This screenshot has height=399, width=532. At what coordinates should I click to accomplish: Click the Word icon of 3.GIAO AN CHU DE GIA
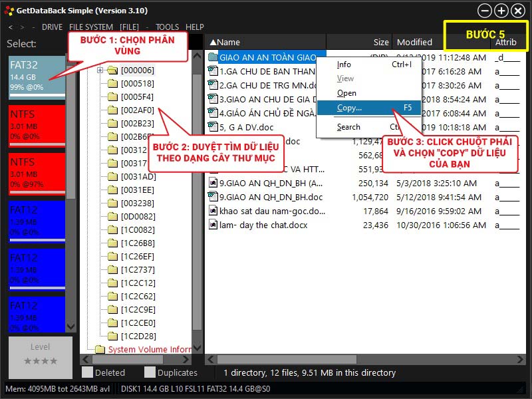click(x=213, y=98)
